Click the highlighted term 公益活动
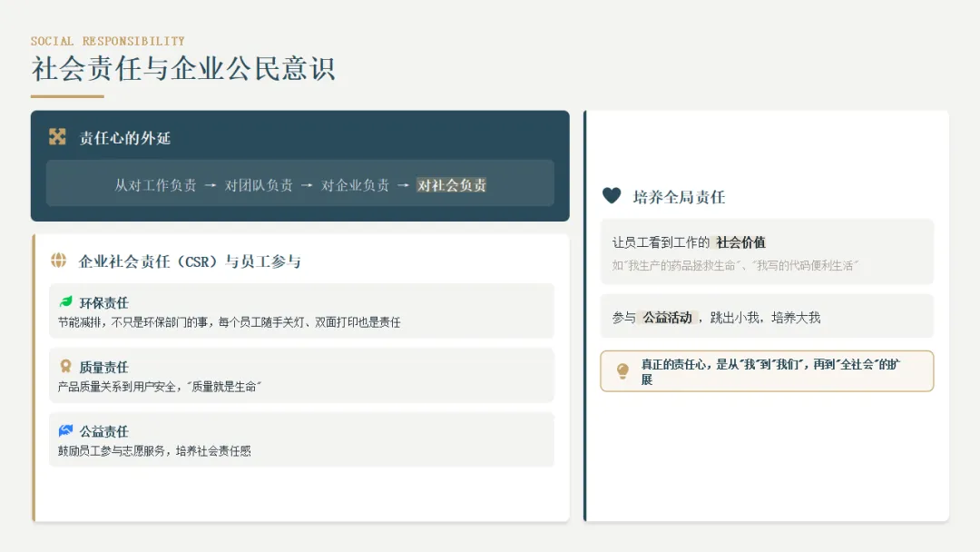Screen dimensions: 980x552 (668, 318)
